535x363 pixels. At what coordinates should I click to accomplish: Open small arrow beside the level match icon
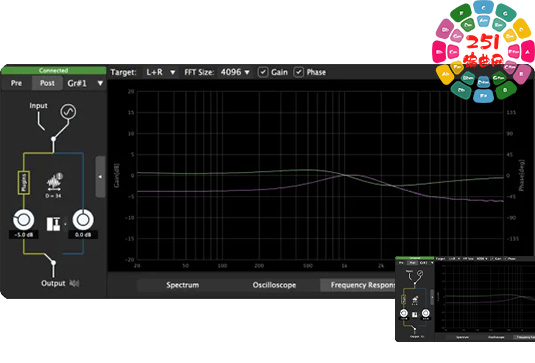point(65,224)
